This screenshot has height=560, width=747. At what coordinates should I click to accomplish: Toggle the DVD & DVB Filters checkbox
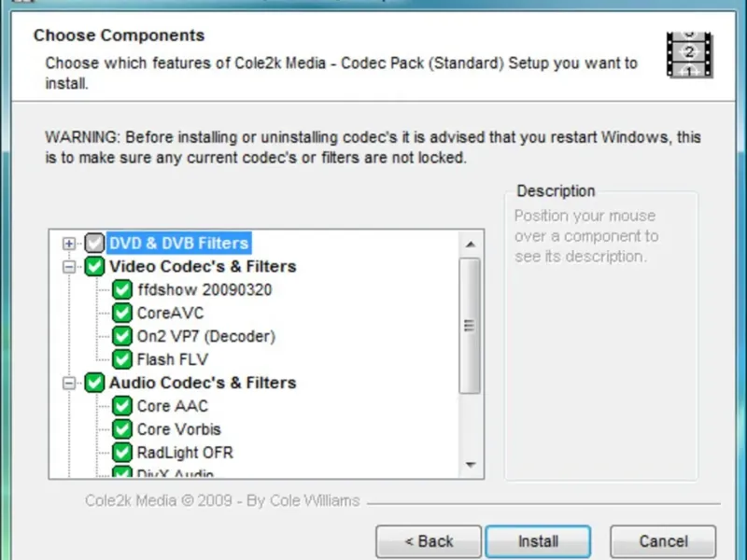(95, 244)
